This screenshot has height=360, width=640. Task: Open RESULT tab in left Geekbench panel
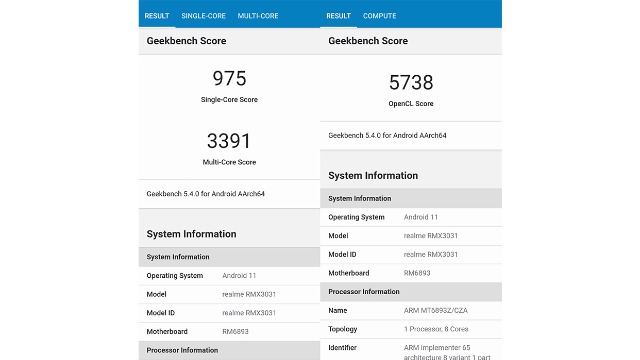157,16
